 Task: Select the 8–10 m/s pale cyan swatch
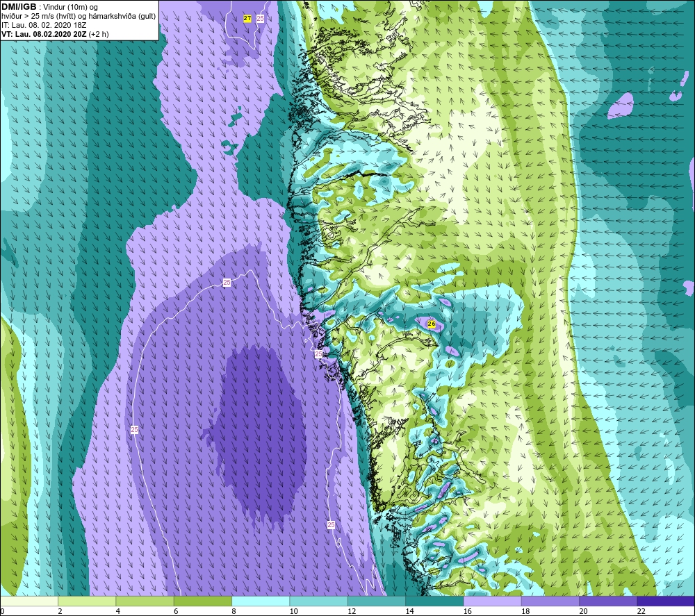(261, 601)
